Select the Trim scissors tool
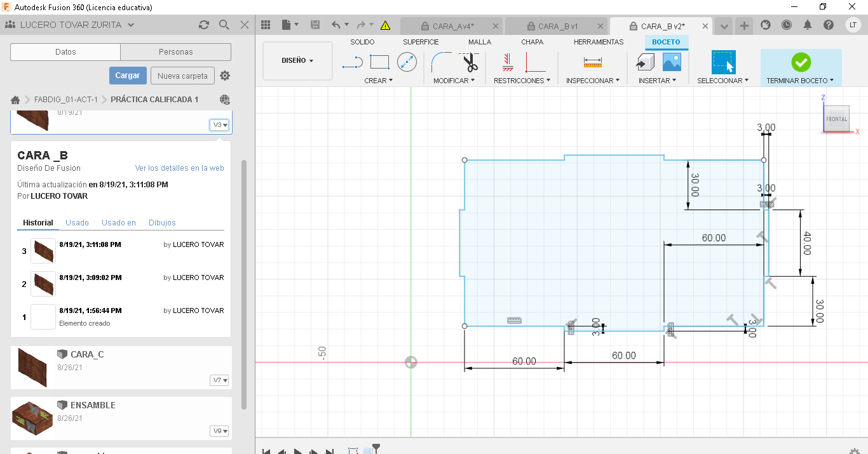The width and height of the screenshot is (868, 454). click(x=470, y=62)
